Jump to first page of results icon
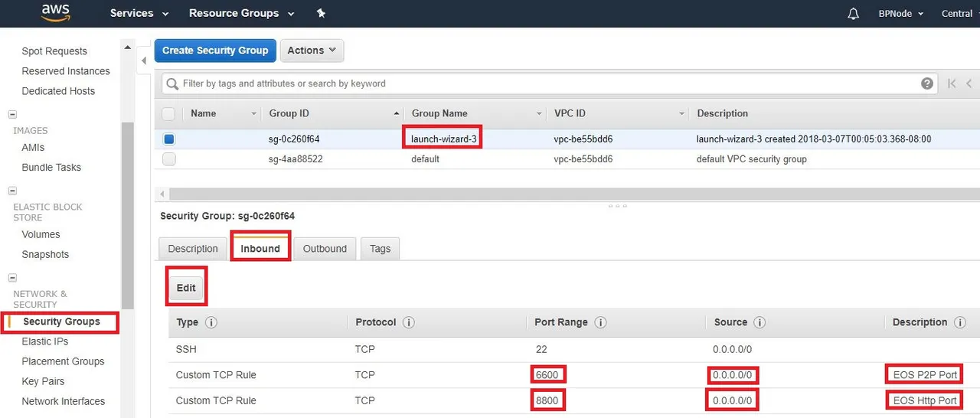This screenshot has height=418, width=980. pyautogui.click(x=952, y=83)
